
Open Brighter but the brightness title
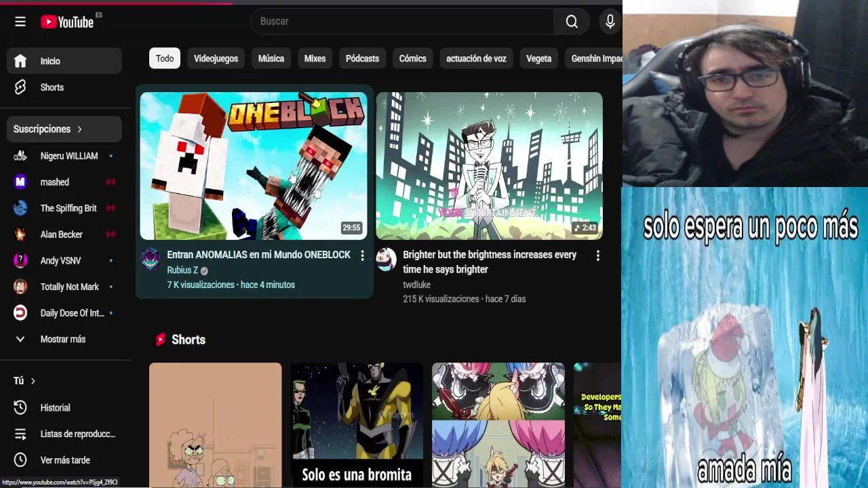click(490, 262)
